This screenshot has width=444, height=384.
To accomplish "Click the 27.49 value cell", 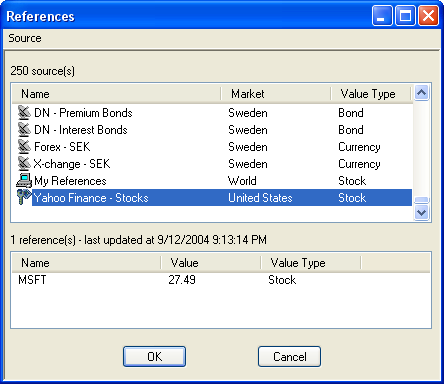I will coord(182,280).
